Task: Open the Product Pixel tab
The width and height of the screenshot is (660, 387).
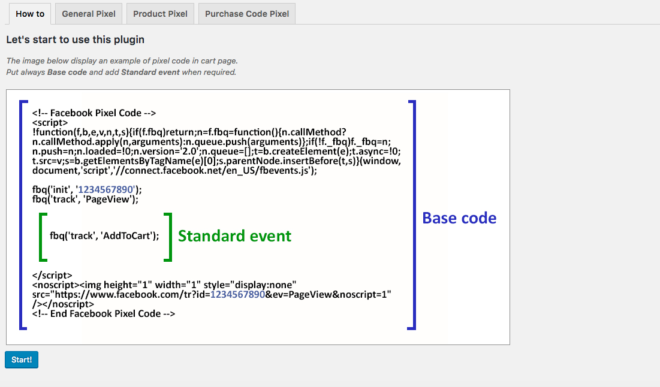Action: [x=160, y=14]
